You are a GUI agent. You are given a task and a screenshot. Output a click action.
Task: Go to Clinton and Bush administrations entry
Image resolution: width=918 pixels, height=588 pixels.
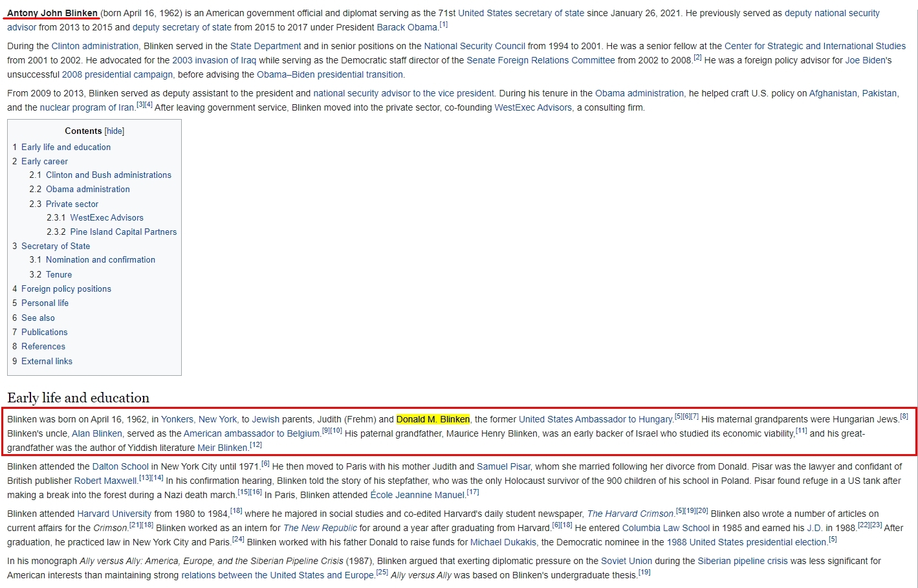(x=109, y=175)
